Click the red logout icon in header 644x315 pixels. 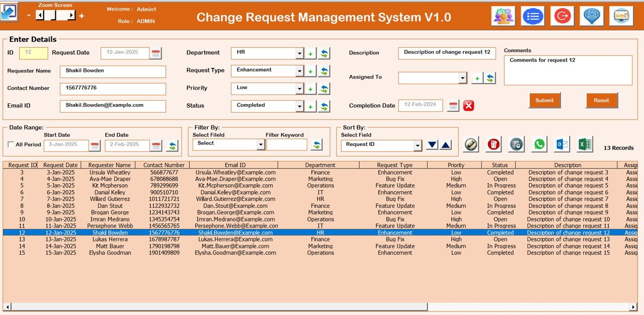562,16
